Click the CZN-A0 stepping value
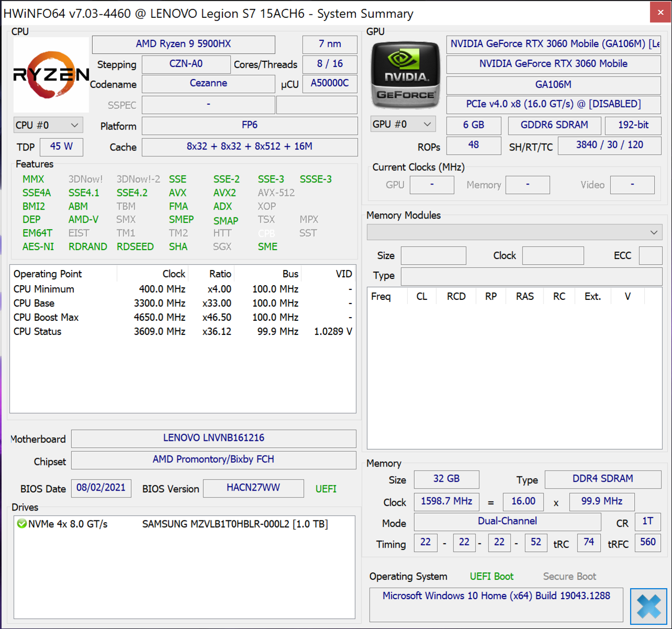Viewport: 672px width, 629px height. pos(186,64)
